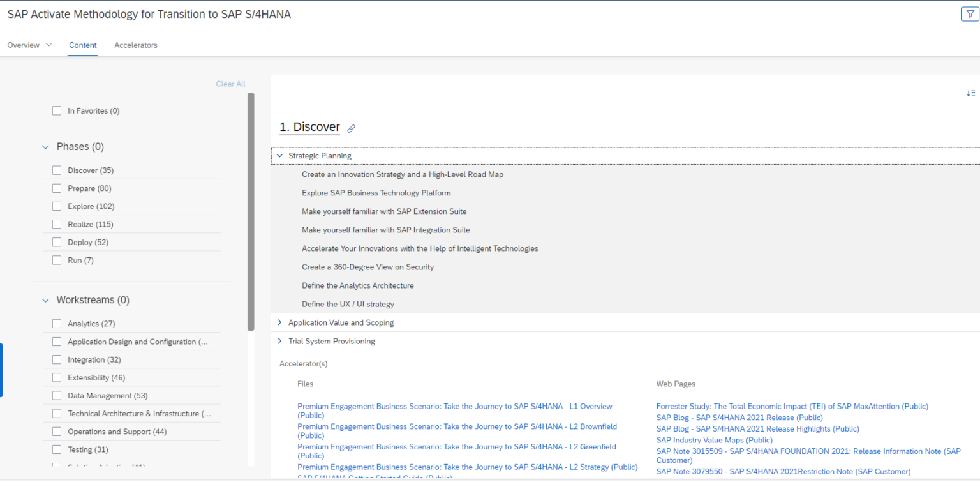
Task: Click Clear All filters link
Action: click(x=230, y=84)
